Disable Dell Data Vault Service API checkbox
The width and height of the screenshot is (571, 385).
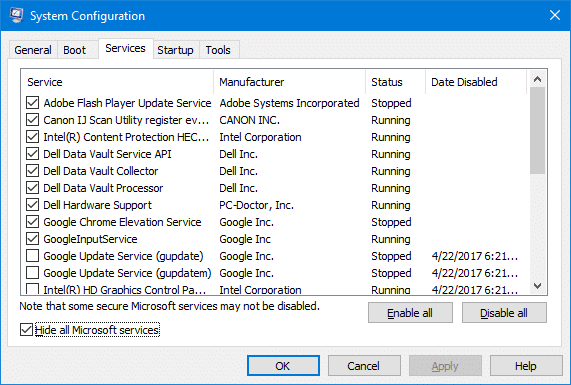tap(32, 154)
